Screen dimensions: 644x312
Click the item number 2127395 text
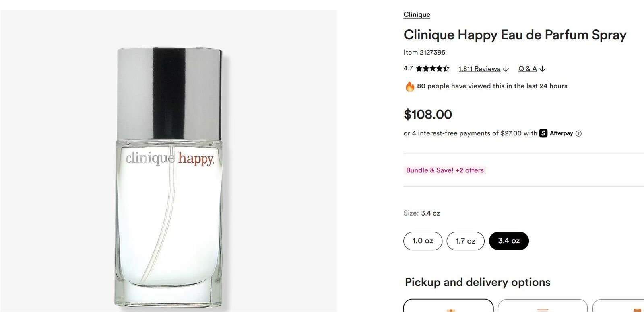(424, 52)
